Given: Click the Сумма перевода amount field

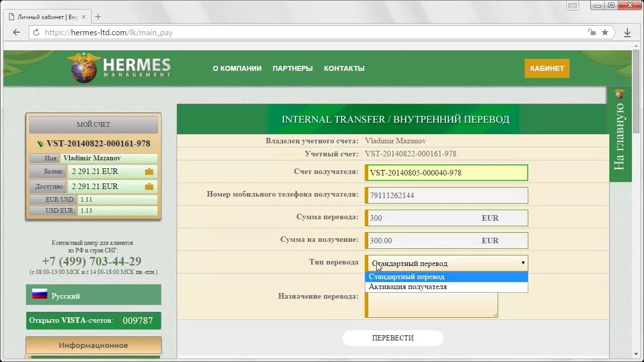Looking at the screenshot, I should [447, 218].
